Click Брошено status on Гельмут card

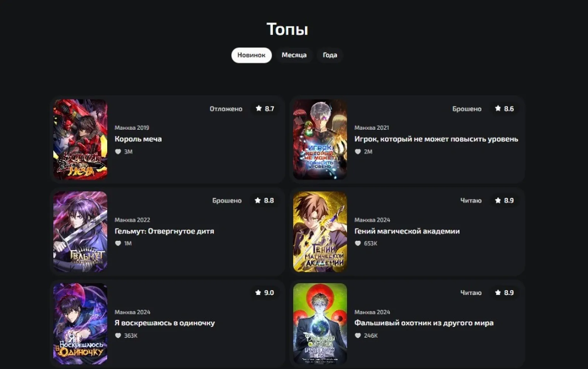click(227, 201)
